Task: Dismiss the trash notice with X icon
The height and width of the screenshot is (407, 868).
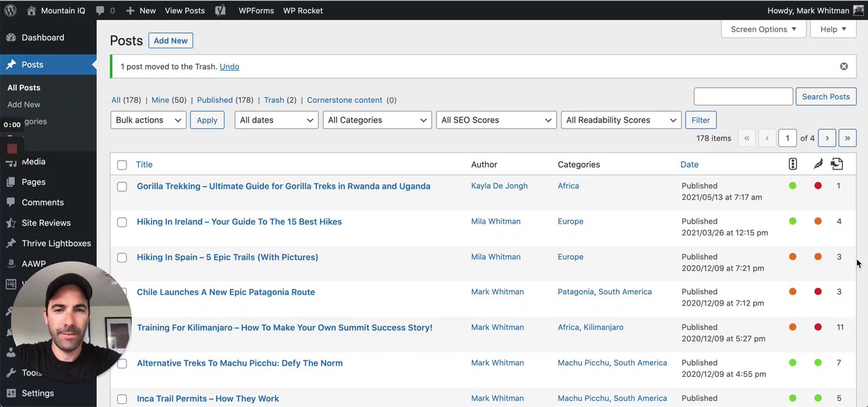Action: click(x=844, y=67)
